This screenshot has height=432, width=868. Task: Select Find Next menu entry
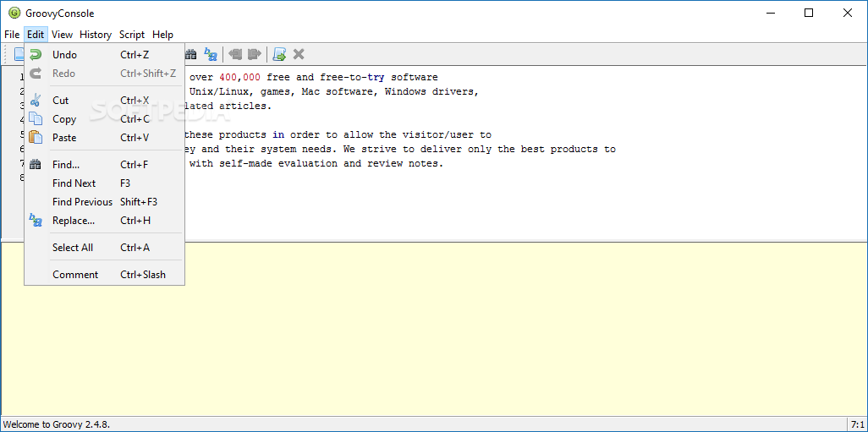click(x=104, y=183)
